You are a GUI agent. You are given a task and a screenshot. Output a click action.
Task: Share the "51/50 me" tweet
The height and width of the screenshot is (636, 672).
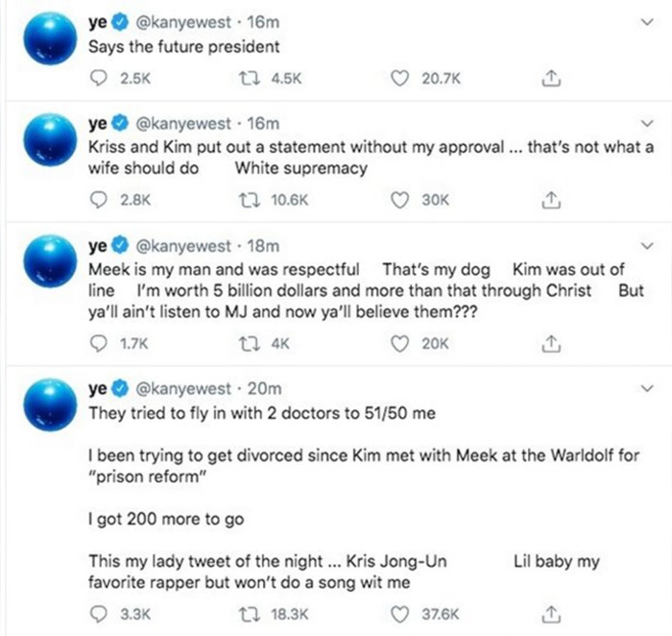tap(550, 613)
